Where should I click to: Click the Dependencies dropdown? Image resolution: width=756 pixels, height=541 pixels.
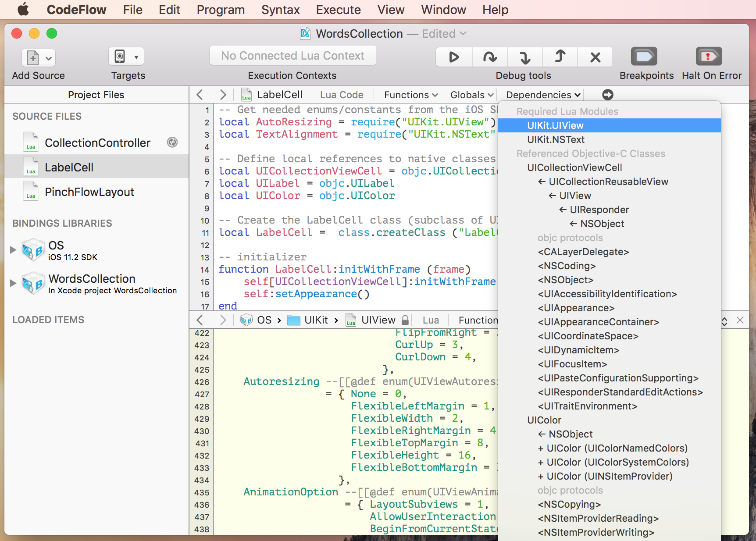[543, 95]
